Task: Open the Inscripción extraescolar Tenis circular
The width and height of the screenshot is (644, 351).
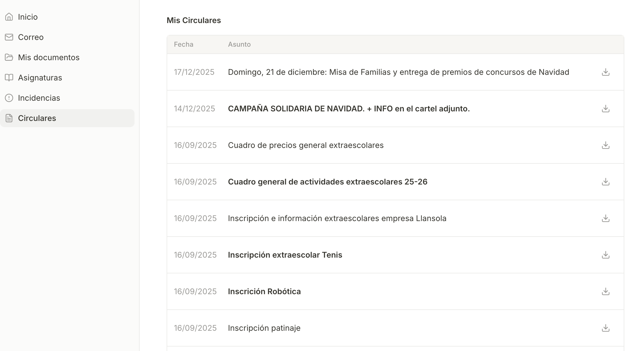Action: (x=285, y=255)
